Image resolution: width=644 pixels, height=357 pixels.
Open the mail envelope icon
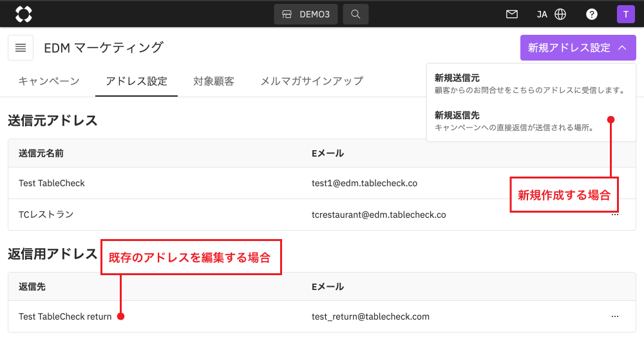pos(512,14)
